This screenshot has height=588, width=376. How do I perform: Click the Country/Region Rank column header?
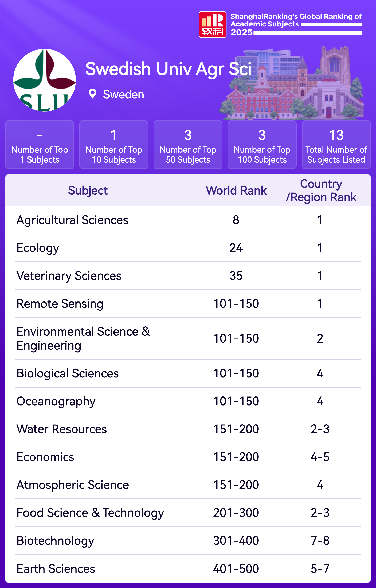point(321,190)
